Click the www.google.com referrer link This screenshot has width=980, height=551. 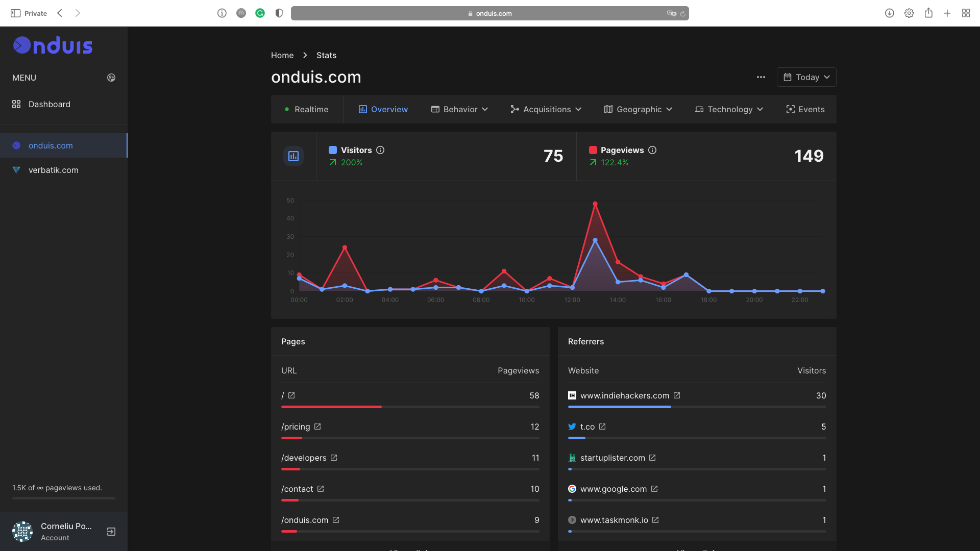614,489
